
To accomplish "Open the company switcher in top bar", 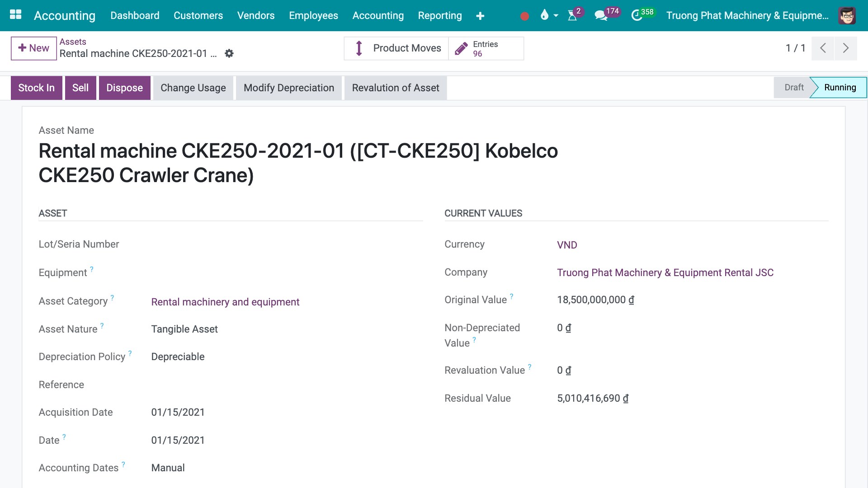I will click(x=747, y=15).
